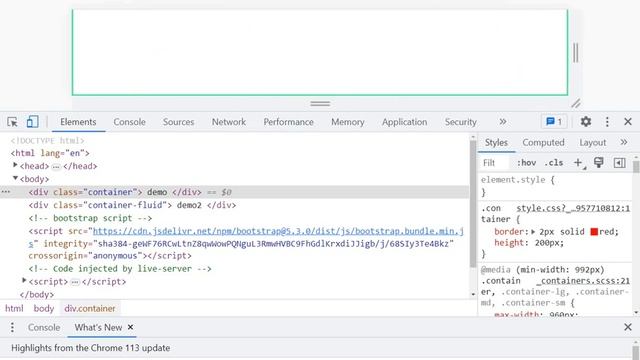The height and width of the screenshot is (360, 640).
Task: Switch to the Console tab in the top bar
Action: [x=129, y=122]
